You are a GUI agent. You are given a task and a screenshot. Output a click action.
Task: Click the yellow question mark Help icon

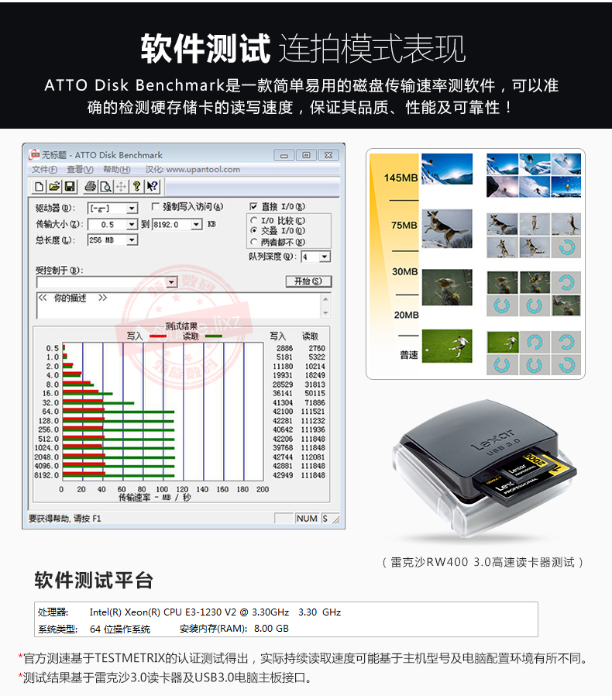136,186
